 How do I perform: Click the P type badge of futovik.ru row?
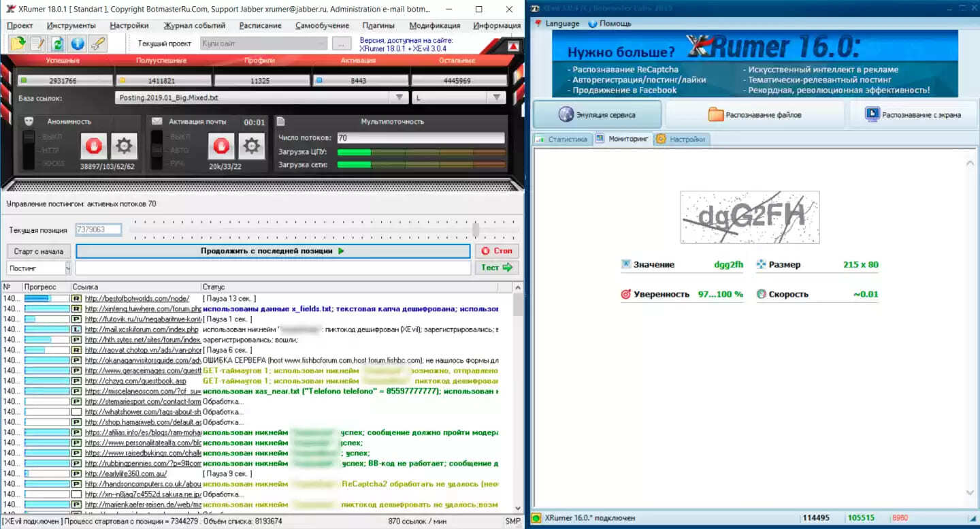tap(76, 319)
